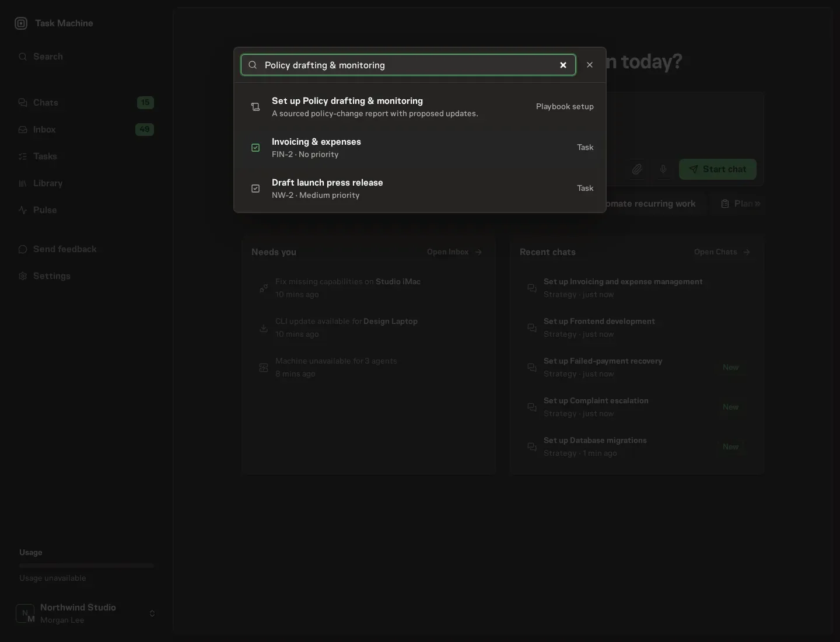Click the Northwind Studio avatar icon
This screenshot has height=642, width=840.
25,613
